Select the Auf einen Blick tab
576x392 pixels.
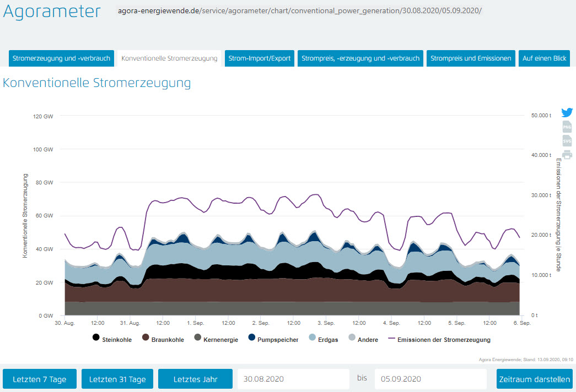pyautogui.click(x=544, y=58)
